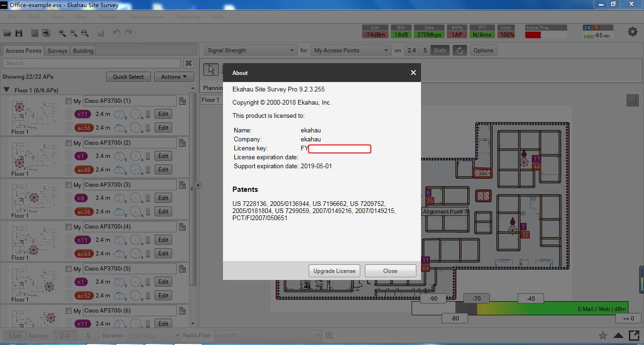Viewport: 644px width, 345px height.
Task: Click the AP Search input field
Action: coord(91,63)
